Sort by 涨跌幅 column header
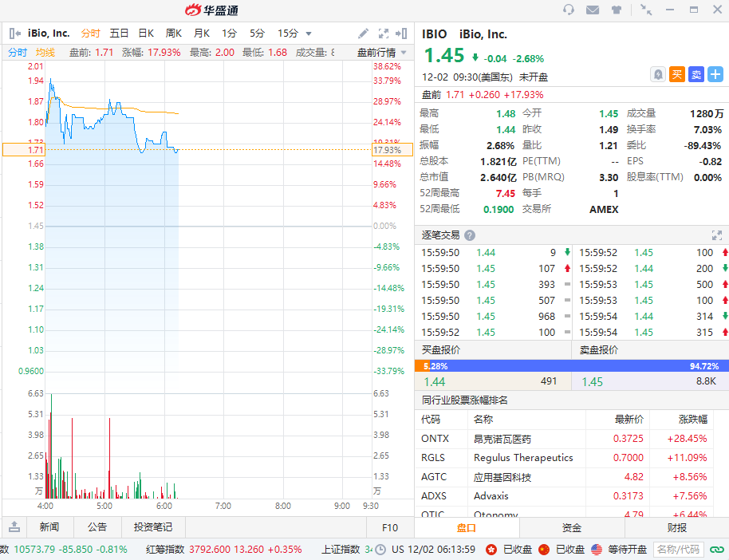The image size is (729, 560). point(693,419)
